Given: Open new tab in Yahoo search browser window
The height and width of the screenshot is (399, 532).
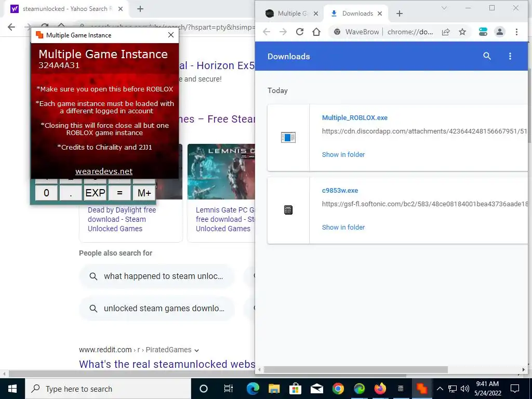Looking at the screenshot, I should click(140, 9).
